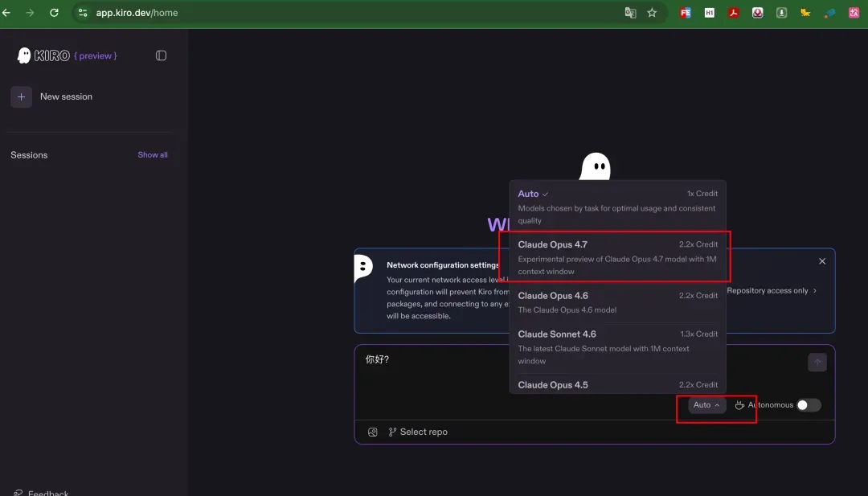This screenshot has width=868, height=496.
Task: Click Show all sessions link
Action: 153,155
